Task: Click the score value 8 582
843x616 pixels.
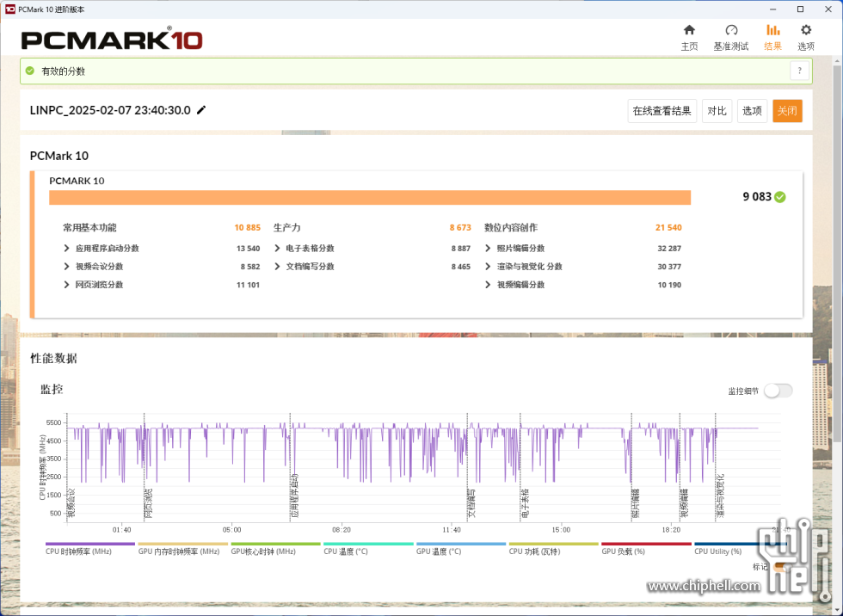Action: pos(250,267)
